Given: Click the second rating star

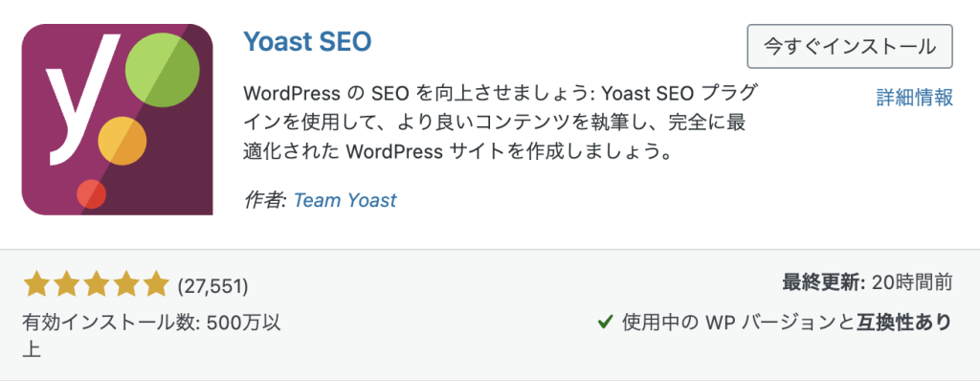Looking at the screenshot, I should point(66,284).
